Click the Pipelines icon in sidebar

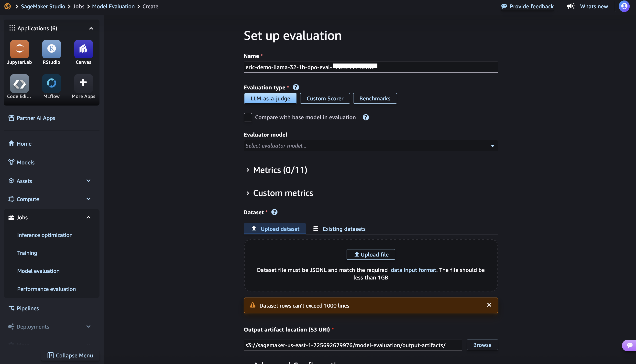click(11, 308)
